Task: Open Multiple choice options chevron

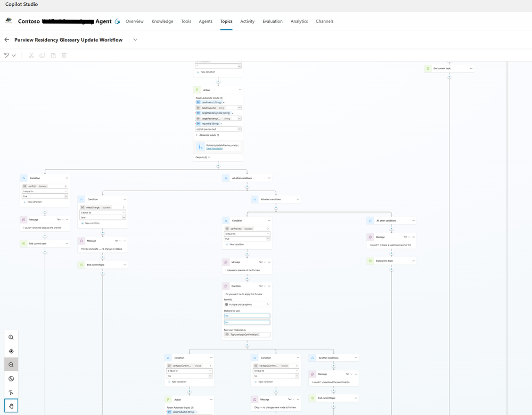Action: click(x=268, y=304)
